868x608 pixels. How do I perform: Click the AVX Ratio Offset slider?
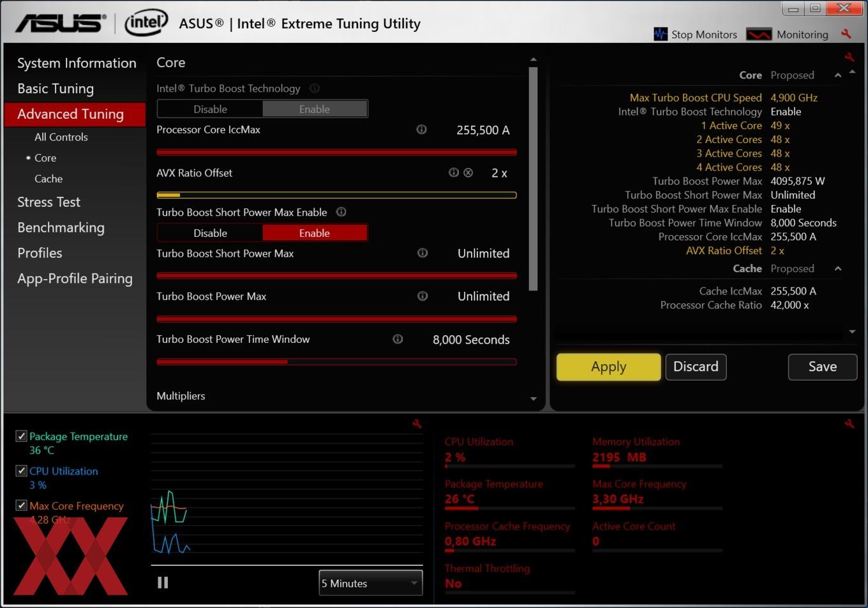pyautogui.click(x=336, y=195)
